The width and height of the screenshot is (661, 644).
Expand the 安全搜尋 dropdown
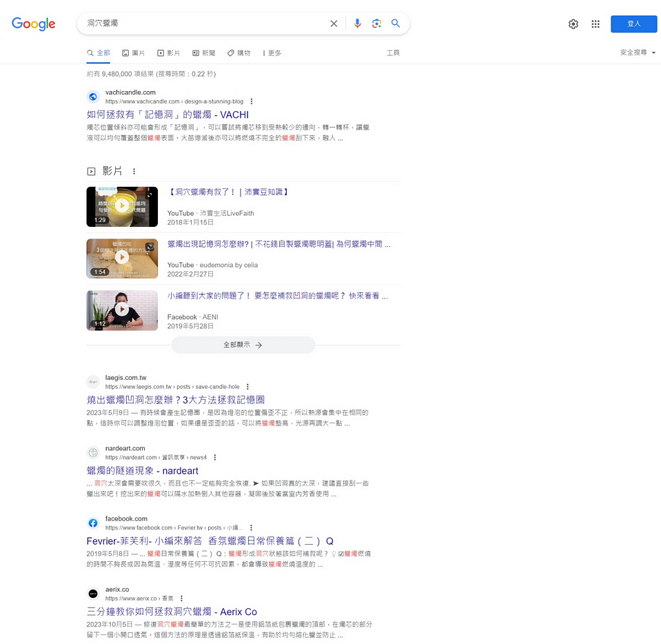[x=638, y=52]
